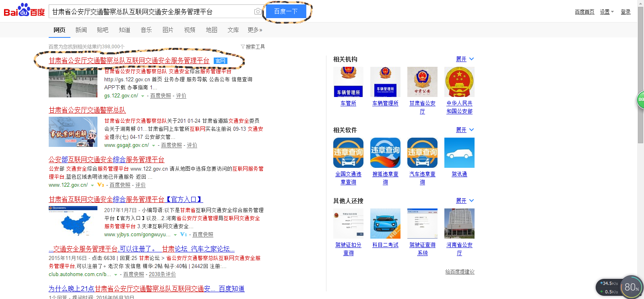Expand 相关机构 section with 展开
Viewport: 644px width, 299px height.
[465, 59]
